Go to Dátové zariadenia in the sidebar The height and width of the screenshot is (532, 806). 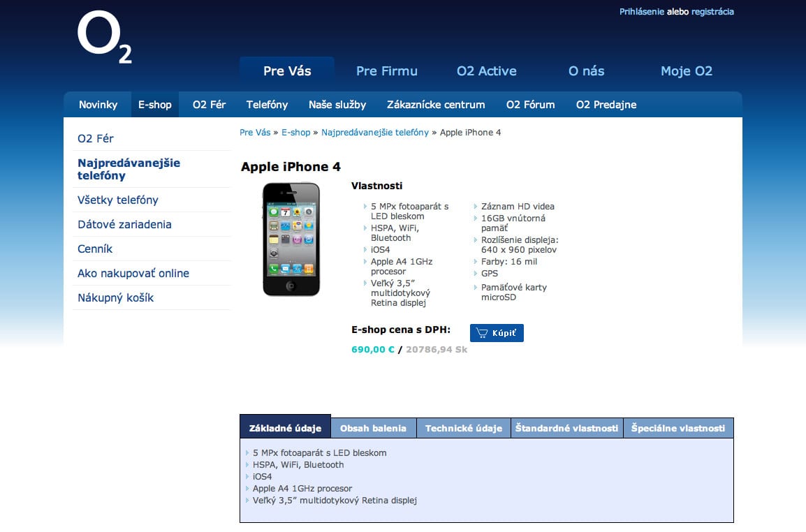[x=124, y=225]
